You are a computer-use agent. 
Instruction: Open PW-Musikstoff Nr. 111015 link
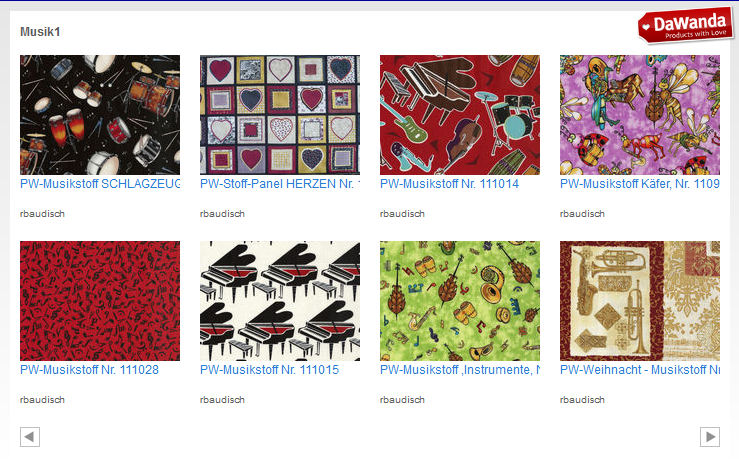coord(269,370)
